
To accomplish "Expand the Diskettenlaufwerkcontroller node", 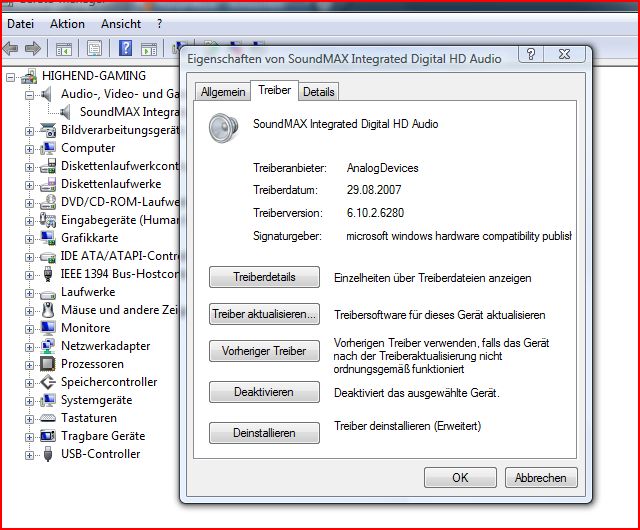I will click(x=29, y=167).
